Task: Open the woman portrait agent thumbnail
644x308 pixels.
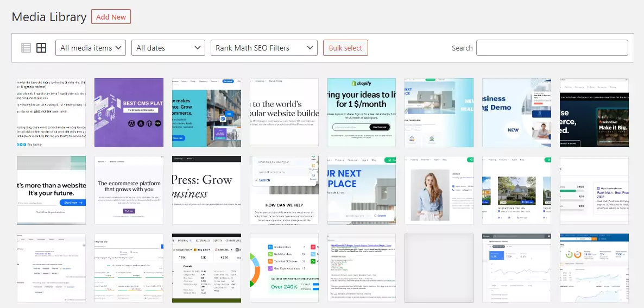Action: 439,190
